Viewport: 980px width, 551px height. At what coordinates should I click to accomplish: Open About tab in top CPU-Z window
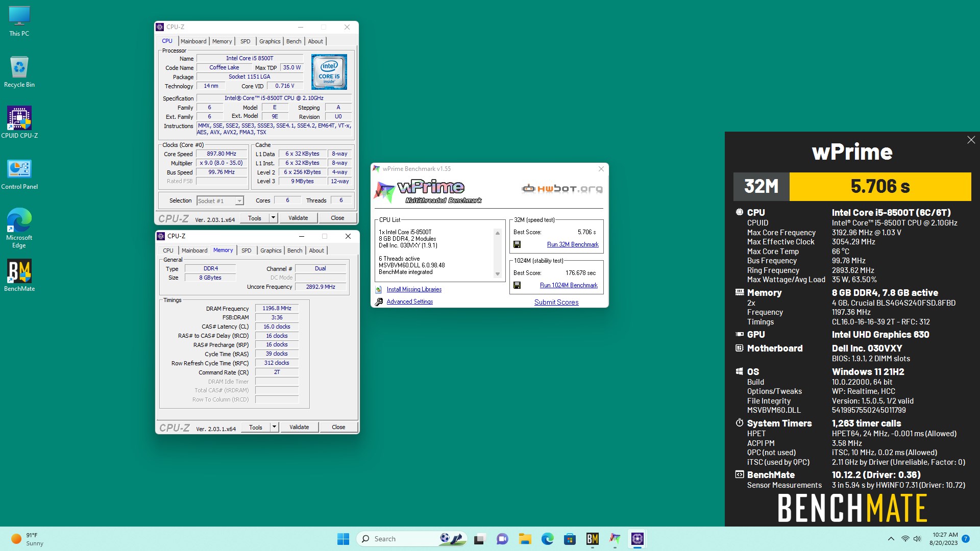(315, 41)
